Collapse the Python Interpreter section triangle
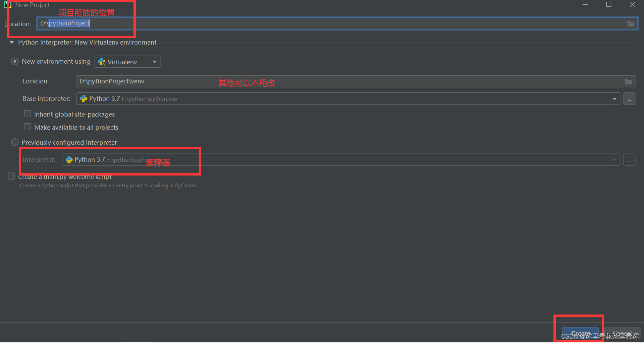Image resolution: width=644 pixels, height=343 pixels. click(12, 43)
